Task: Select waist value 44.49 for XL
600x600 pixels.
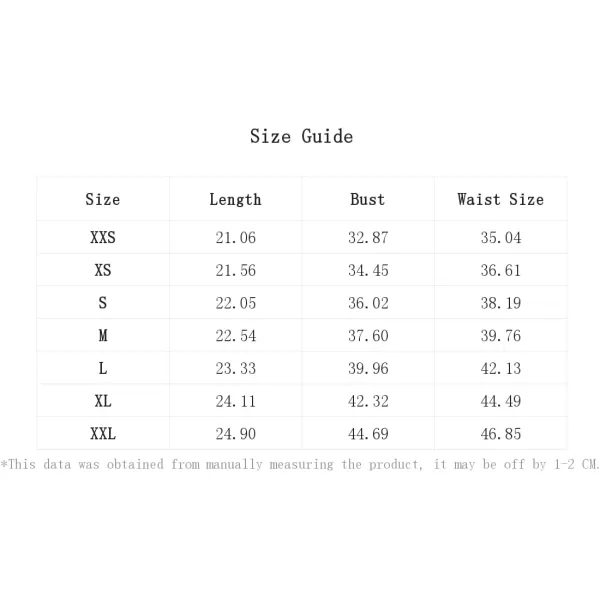Action: [x=501, y=401]
